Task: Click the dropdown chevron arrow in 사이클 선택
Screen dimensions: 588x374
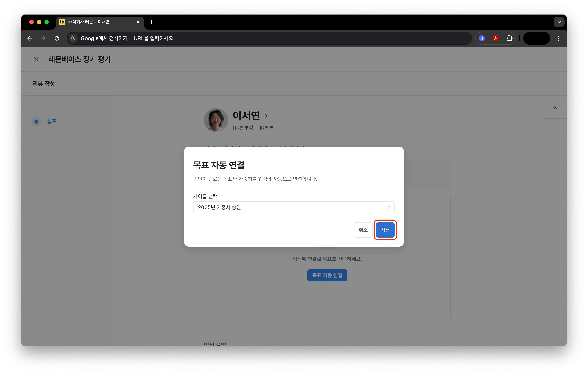Action: [x=388, y=207]
